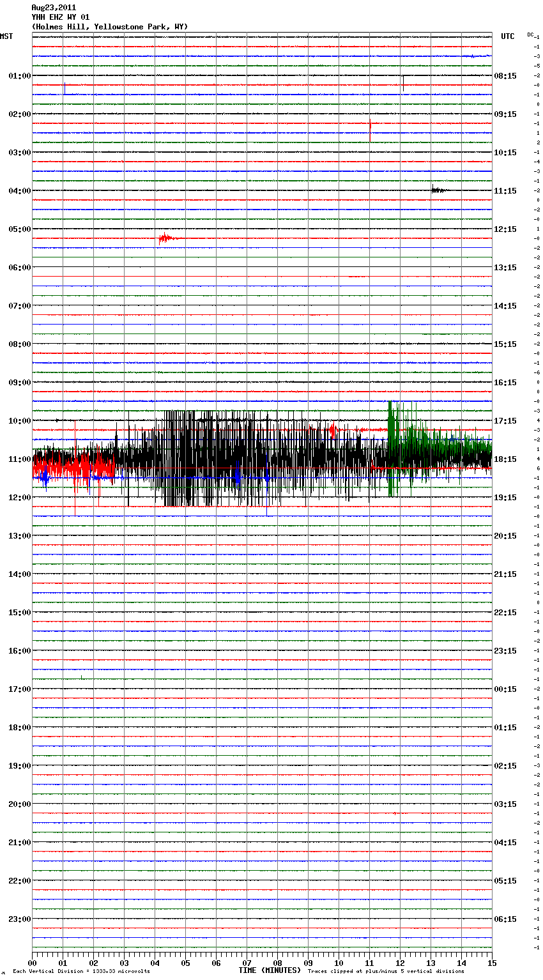The image size is (543, 980).
Task: Click the 10:15 UTC time label
Action: tap(505, 152)
